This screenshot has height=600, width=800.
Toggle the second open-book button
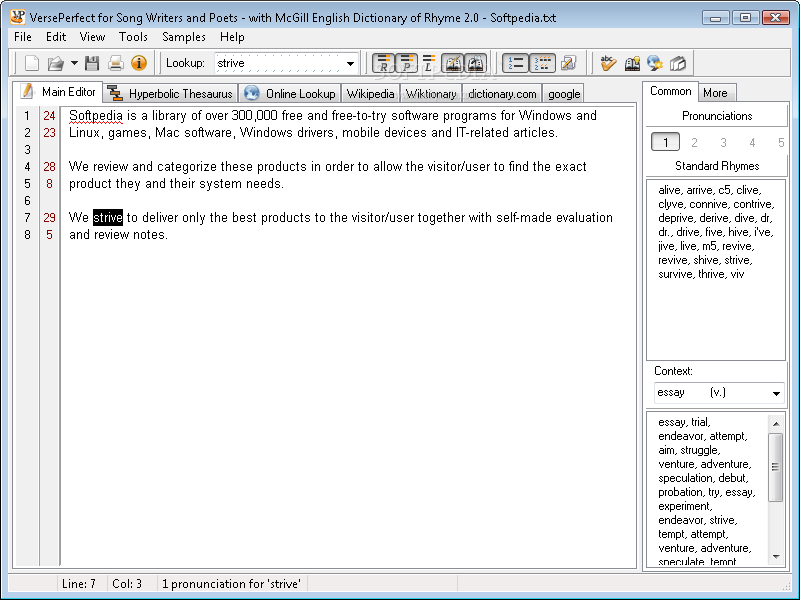click(475, 63)
